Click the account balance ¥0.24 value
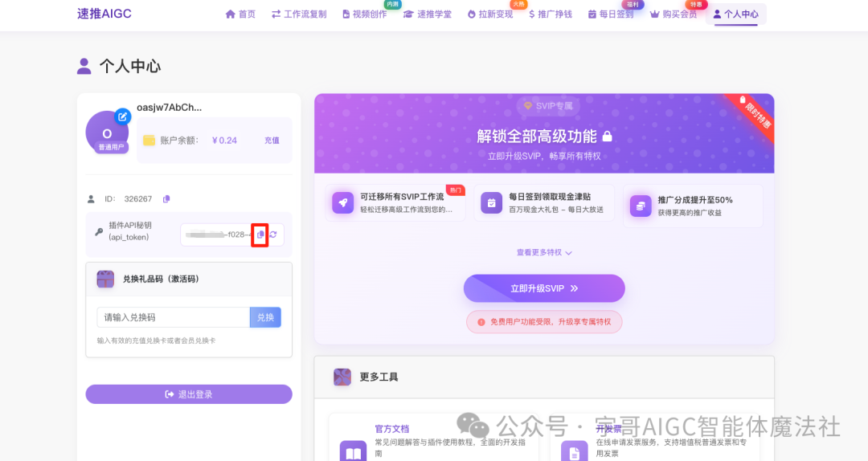This screenshot has width=868, height=461. click(224, 141)
